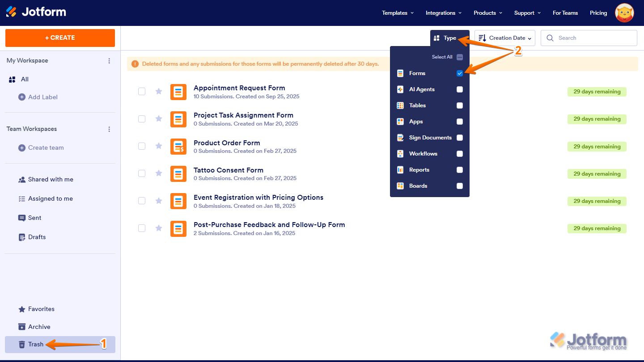Click the orange CREATE button
Viewport: 644px width, 362px height.
pyautogui.click(x=59, y=38)
